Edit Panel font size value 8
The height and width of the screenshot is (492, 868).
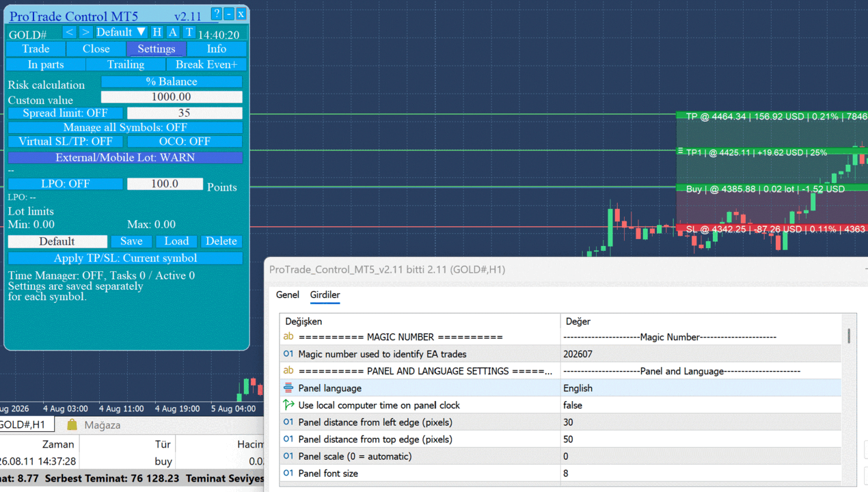(701, 473)
